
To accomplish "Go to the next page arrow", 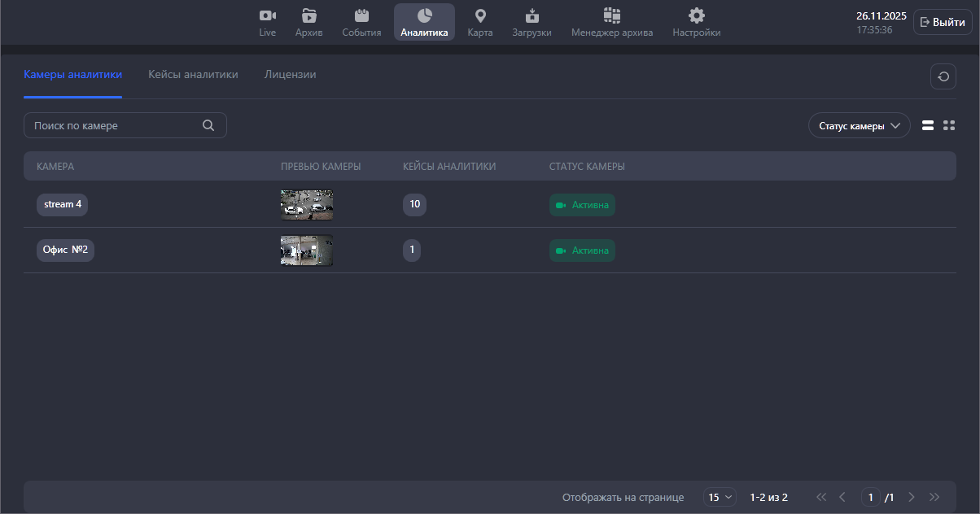I will click(x=912, y=497).
